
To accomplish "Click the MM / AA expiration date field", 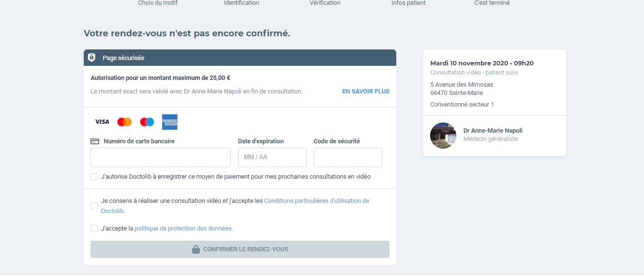I will click(272, 157).
